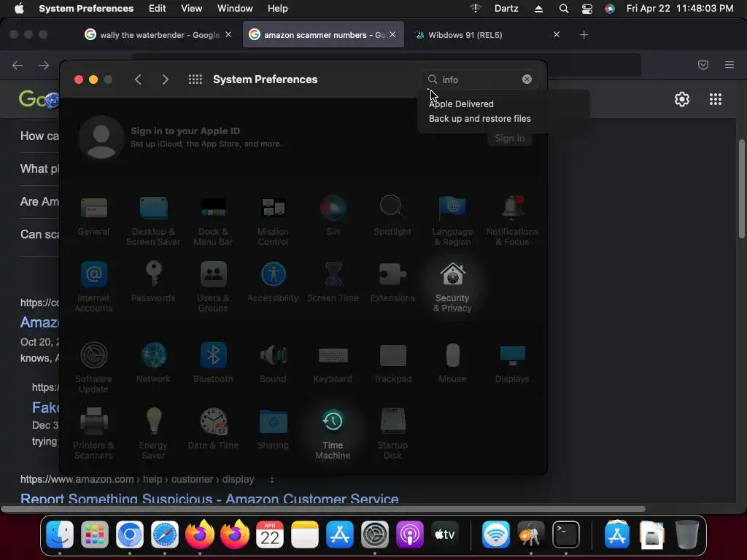
Task: Open the Help menu
Action: pos(277,9)
